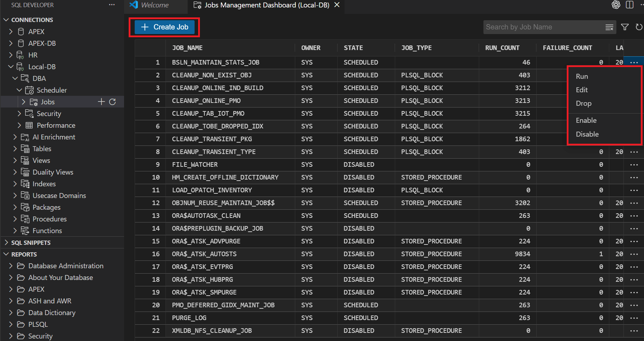Choose Drop from the context menu
Screen dimensions: 644x341
click(x=583, y=103)
